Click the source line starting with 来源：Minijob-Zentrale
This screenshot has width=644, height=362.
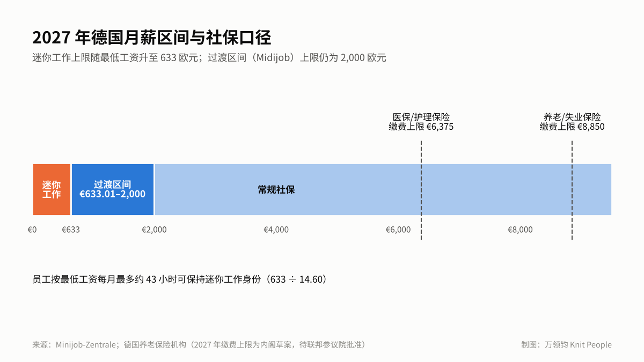tap(199, 345)
